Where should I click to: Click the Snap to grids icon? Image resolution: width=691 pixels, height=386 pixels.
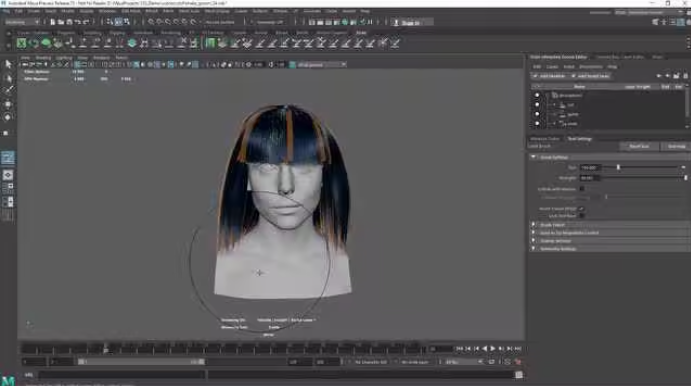151,22
